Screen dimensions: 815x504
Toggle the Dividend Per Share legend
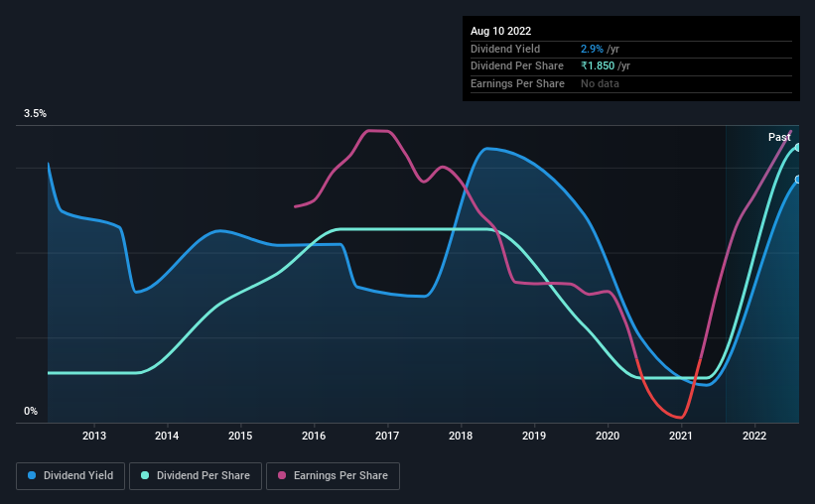[200, 476]
